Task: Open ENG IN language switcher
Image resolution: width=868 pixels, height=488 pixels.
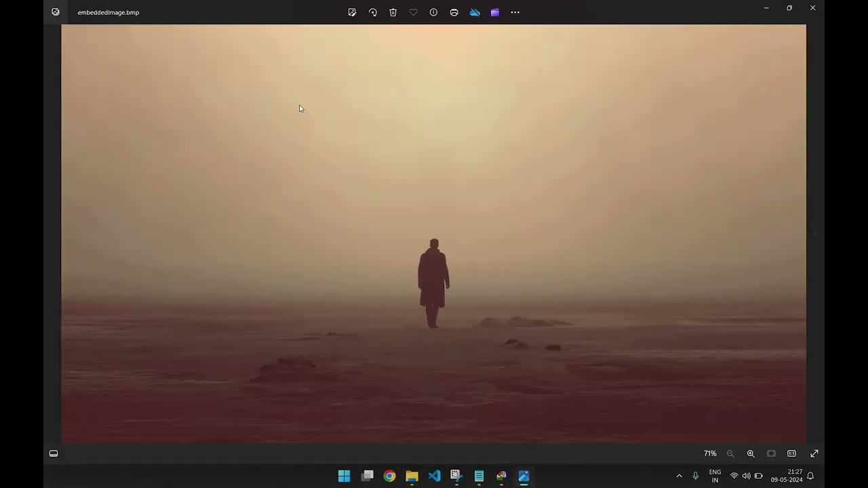Action: 715,476
